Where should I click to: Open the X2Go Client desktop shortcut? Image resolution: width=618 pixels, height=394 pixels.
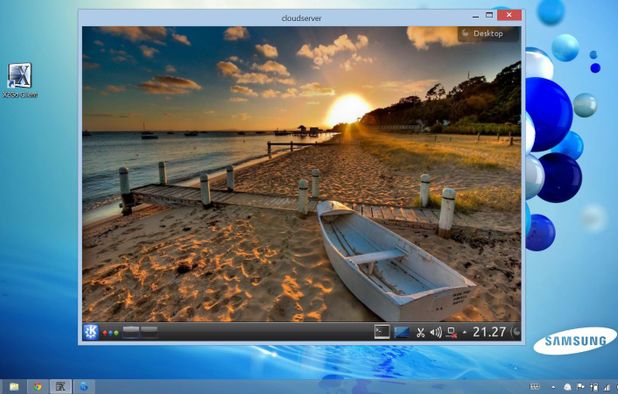click(20, 81)
